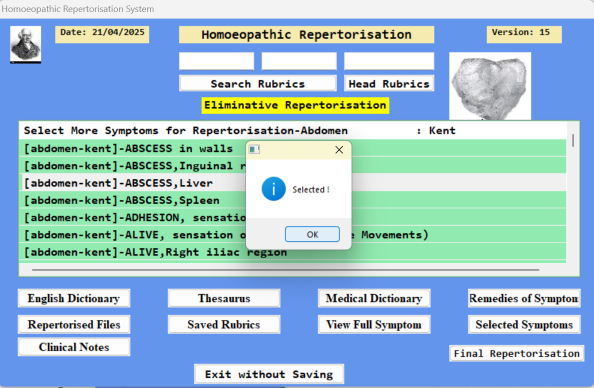Image resolution: width=594 pixels, height=388 pixels.
Task: Select rubric ABSCESS, Inguinal
Action: pos(292,166)
